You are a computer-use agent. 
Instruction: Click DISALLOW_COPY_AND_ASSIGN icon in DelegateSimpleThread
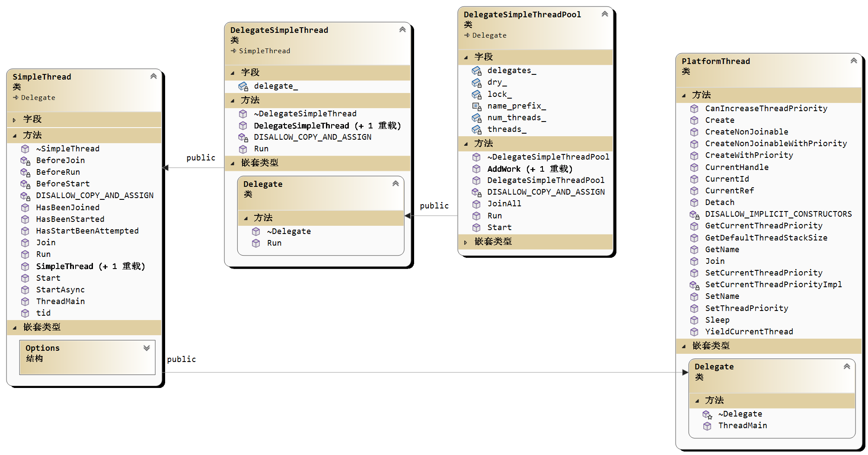243,138
